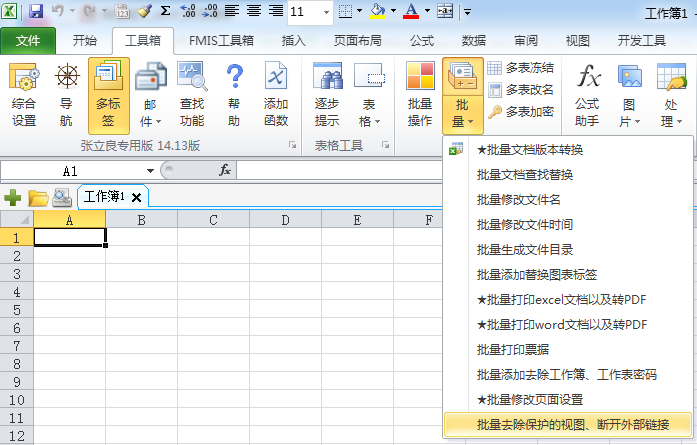Open the 导航 navigation wheel icon

click(66, 95)
